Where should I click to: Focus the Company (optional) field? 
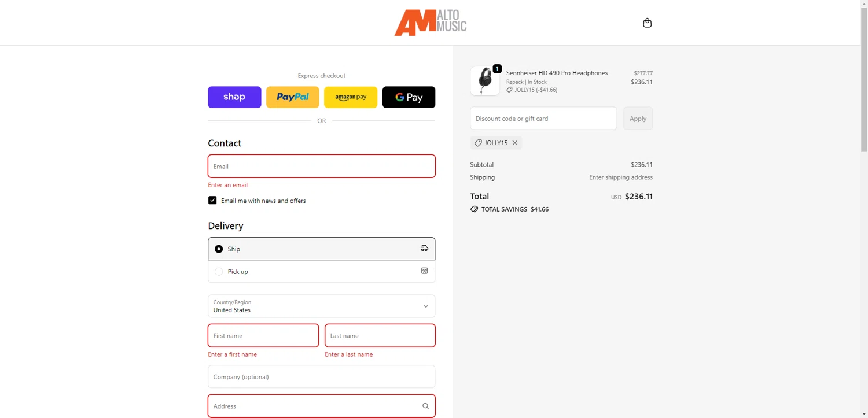click(321, 376)
